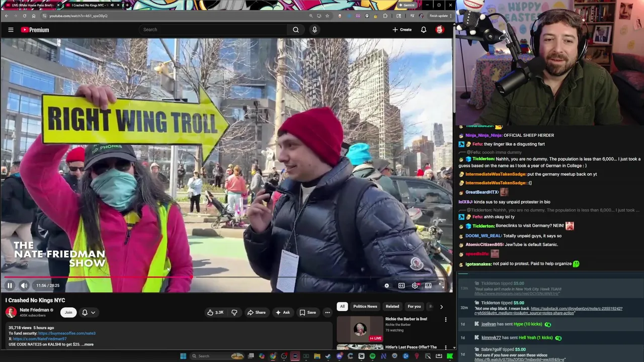The width and height of the screenshot is (644, 362).
Task: Open Spotify from the taskbar
Action: (372, 356)
